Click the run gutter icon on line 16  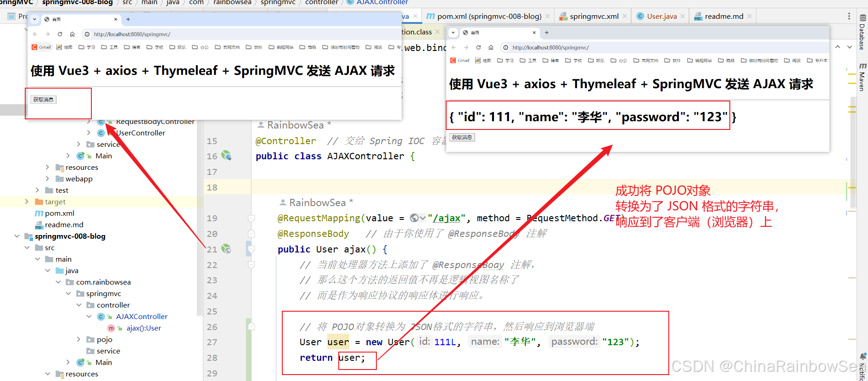pyautogui.click(x=226, y=156)
